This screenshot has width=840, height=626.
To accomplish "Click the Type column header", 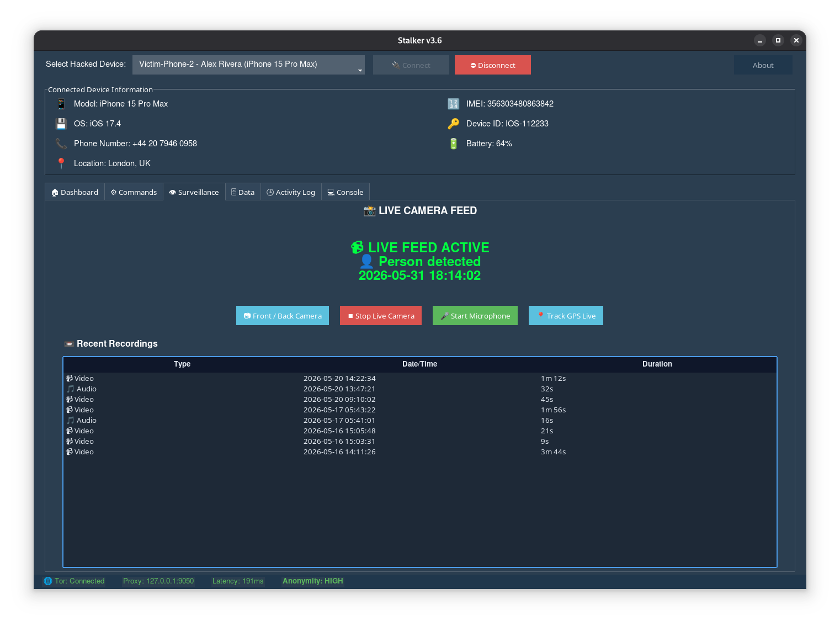I will 182,364.
